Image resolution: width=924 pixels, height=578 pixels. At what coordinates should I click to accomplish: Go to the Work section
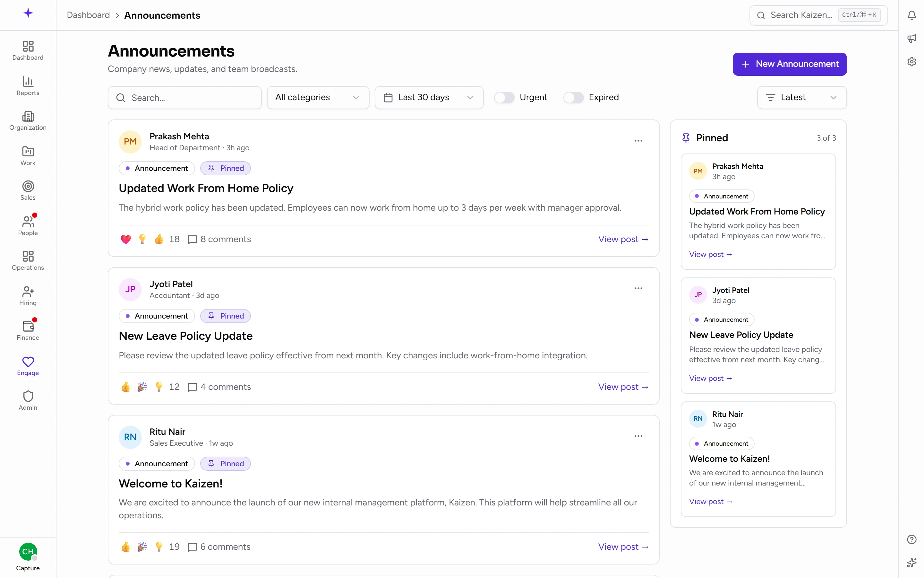pos(28,156)
